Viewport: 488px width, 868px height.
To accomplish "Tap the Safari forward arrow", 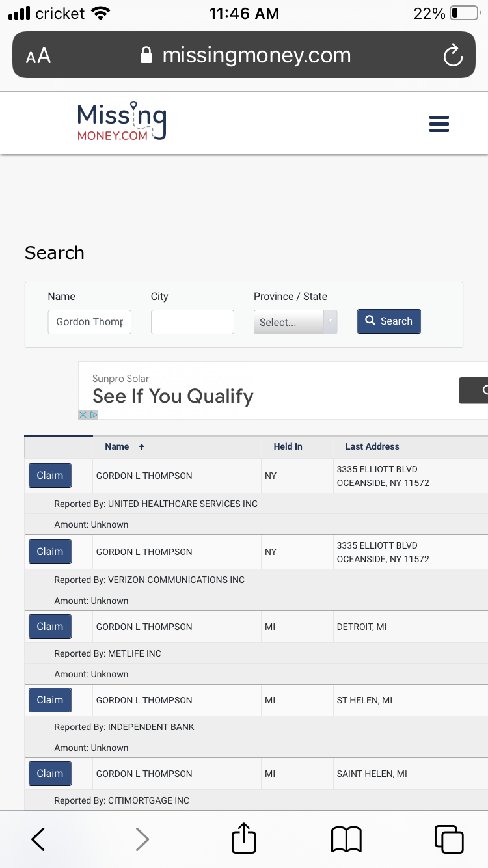I will 142,839.
